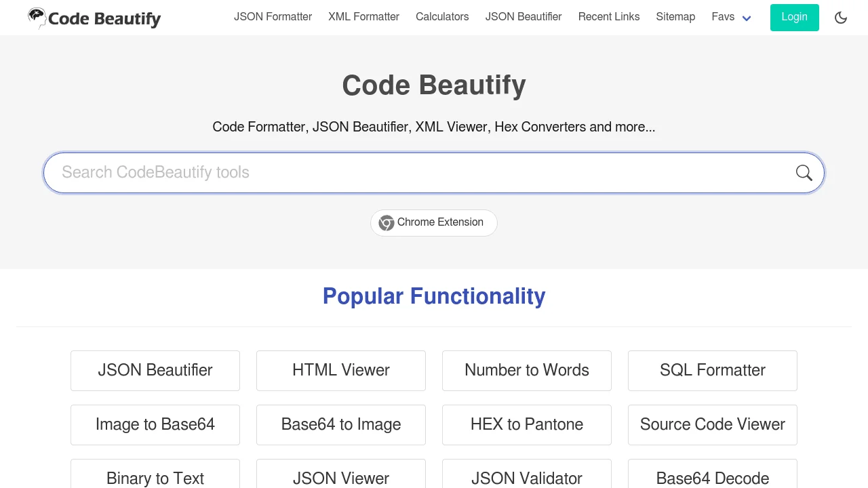
Task: Choose the HEX to Pantone converter
Action: 526,424
